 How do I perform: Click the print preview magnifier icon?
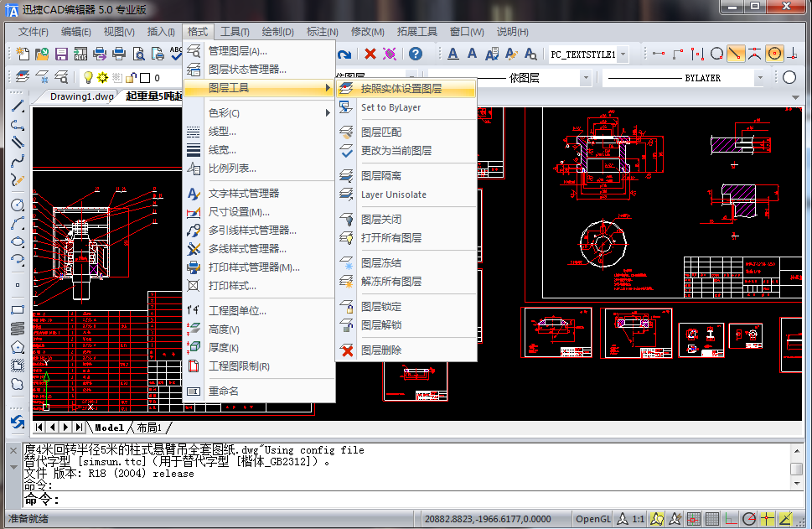pos(139,54)
